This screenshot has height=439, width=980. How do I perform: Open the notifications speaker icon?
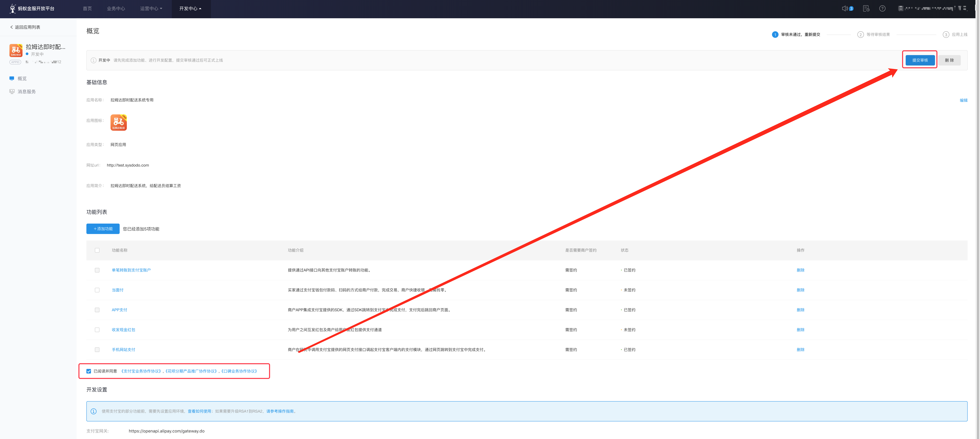(845, 8)
